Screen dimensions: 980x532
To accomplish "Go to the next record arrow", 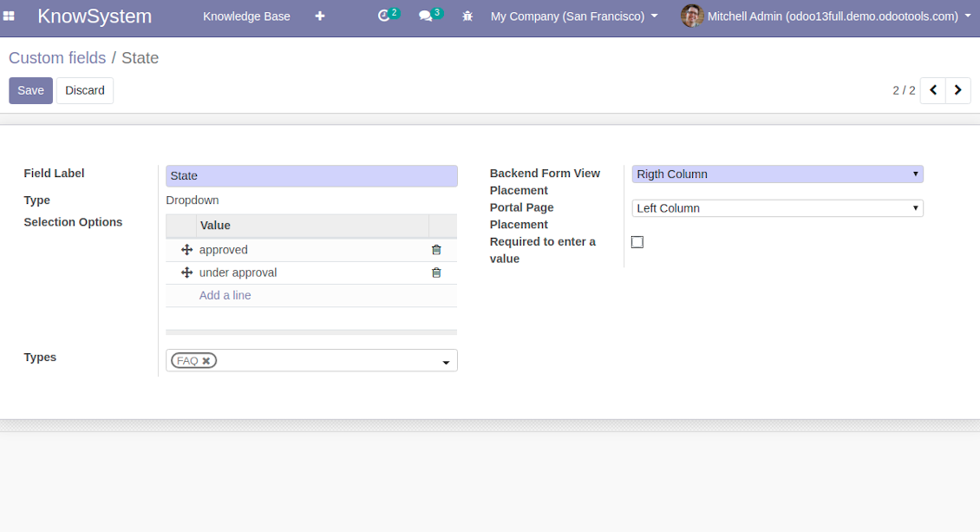I will [958, 90].
